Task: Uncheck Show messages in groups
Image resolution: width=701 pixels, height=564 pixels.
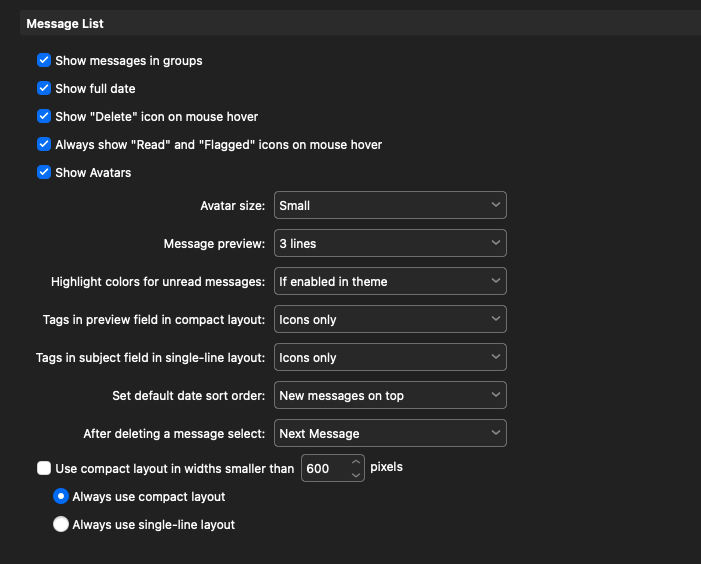Action: click(44, 61)
